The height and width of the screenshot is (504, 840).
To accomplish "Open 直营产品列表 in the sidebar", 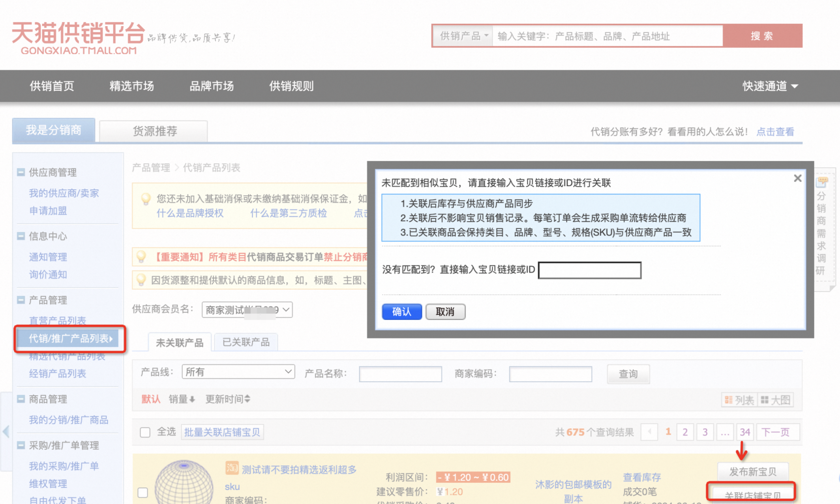I will click(x=57, y=321).
